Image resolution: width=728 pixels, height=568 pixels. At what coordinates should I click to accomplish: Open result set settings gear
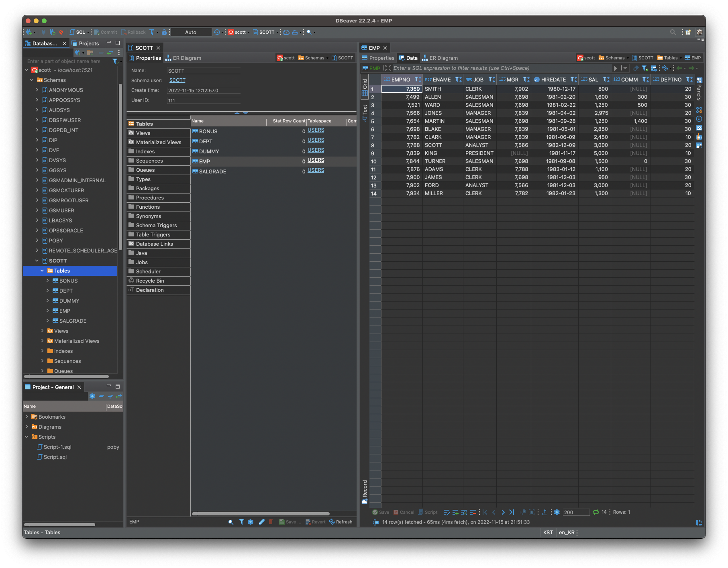tap(557, 512)
